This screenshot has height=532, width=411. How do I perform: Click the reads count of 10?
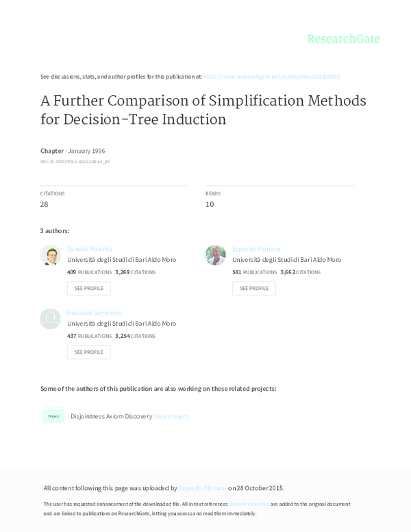(x=210, y=204)
